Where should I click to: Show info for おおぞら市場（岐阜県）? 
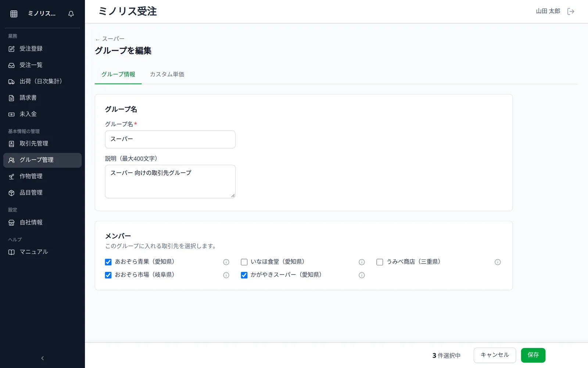click(x=226, y=275)
